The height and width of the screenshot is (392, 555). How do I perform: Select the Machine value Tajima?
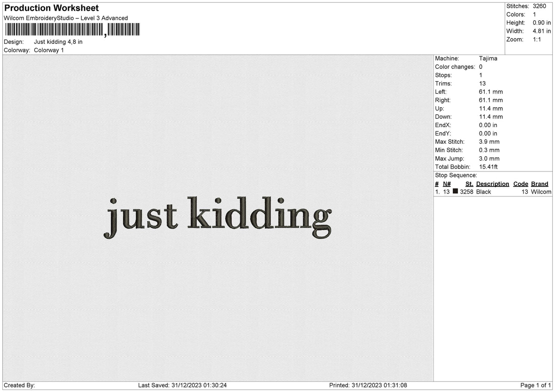(x=488, y=58)
